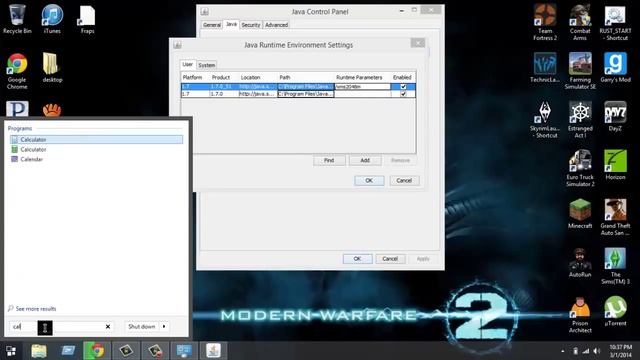This screenshot has height=360, width=640.
Task: Expand the Shut down options arrow
Action: point(164,327)
